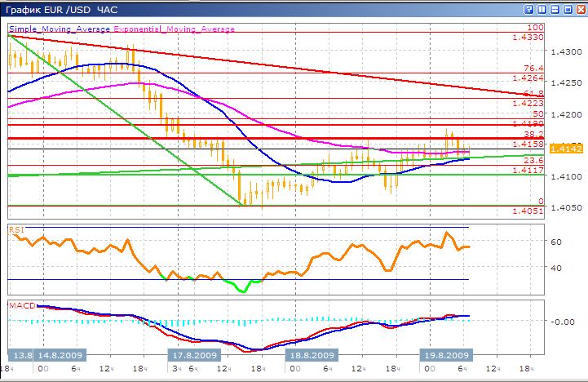The height and width of the screenshot is (382, 588).
Task: Click the 1.4264 Fibonacci level label
Action: pyautogui.click(x=528, y=78)
